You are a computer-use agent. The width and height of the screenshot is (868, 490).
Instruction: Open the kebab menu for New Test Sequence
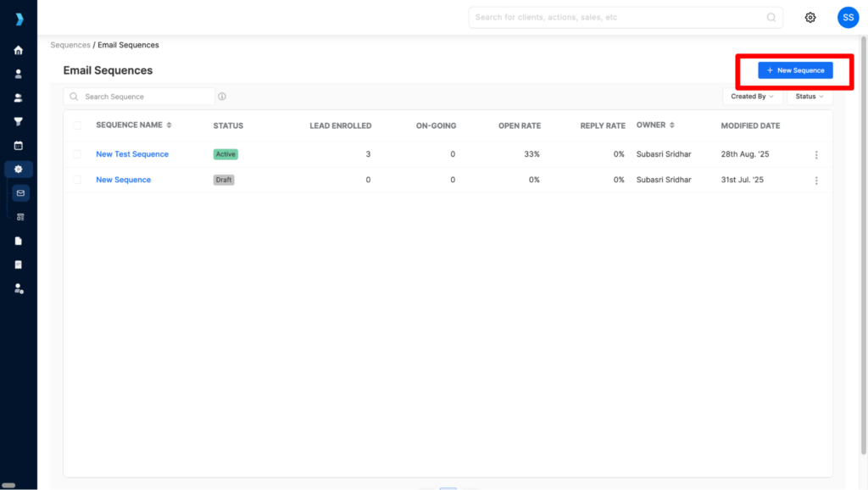click(816, 154)
